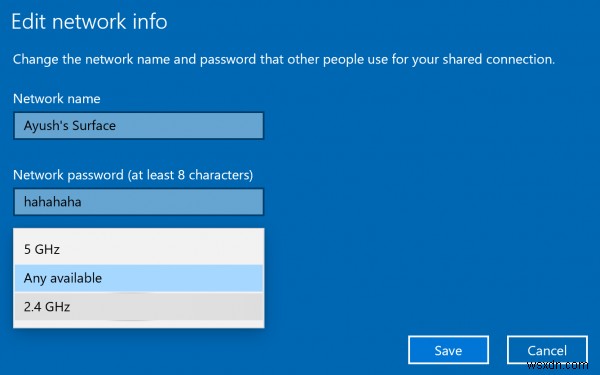Click the 'Edit network info' heading
The image size is (600, 375).
(89, 21)
